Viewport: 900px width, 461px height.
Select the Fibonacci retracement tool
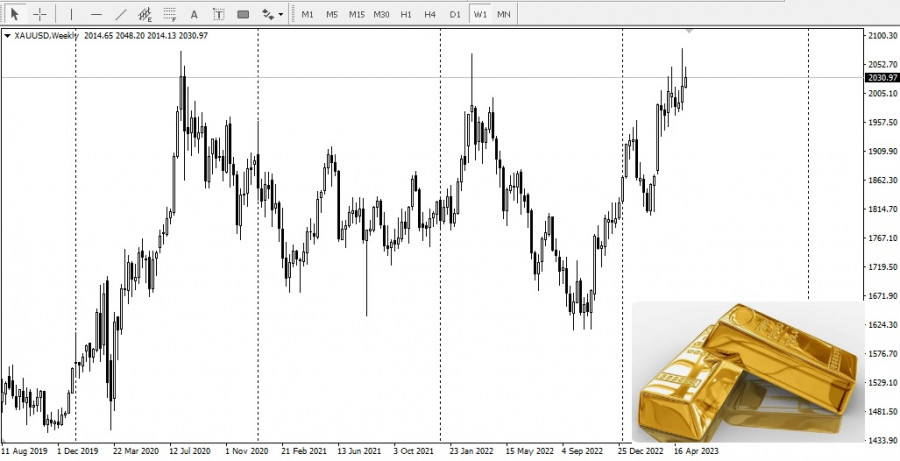(169, 14)
